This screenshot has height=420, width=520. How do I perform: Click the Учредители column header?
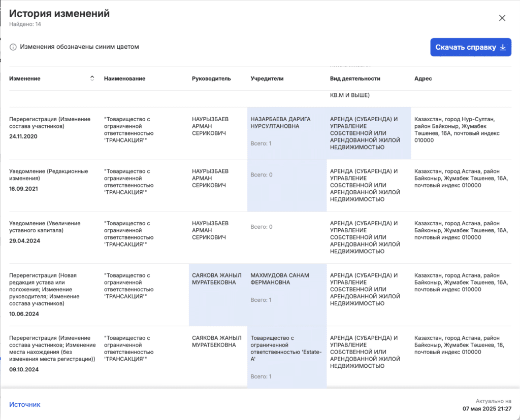click(267, 79)
